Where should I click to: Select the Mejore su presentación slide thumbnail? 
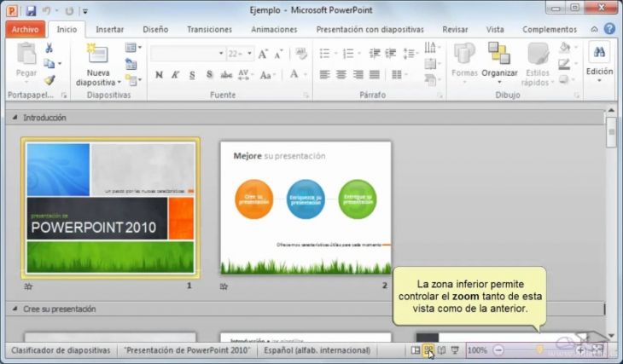(x=306, y=208)
